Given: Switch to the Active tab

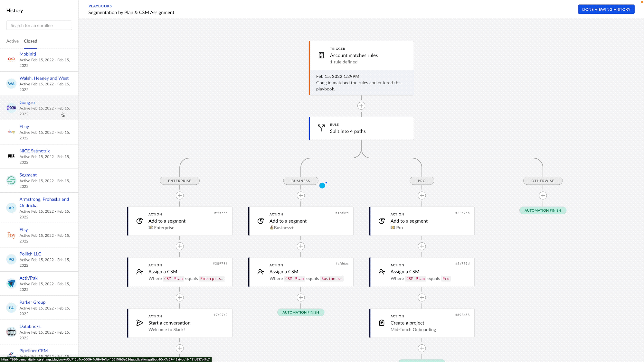Looking at the screenshot, I should [13, 41].
